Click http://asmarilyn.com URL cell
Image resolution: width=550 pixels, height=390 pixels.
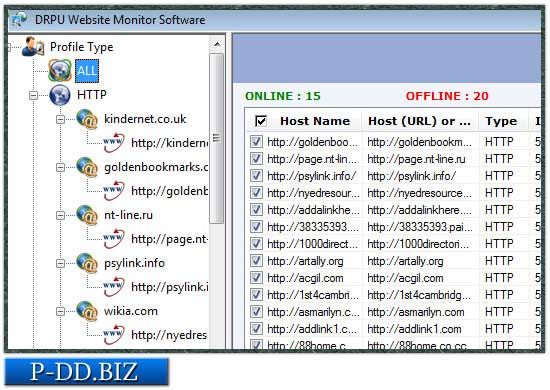[416, 312]
